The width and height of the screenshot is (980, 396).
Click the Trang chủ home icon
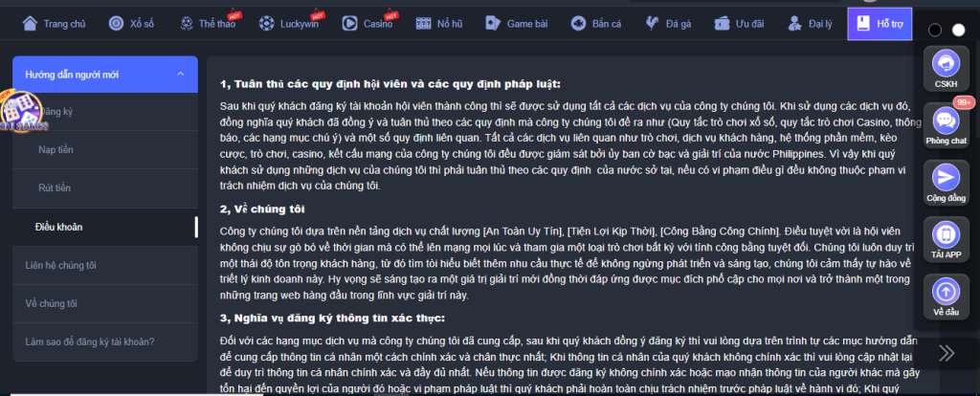click(30, 24)
